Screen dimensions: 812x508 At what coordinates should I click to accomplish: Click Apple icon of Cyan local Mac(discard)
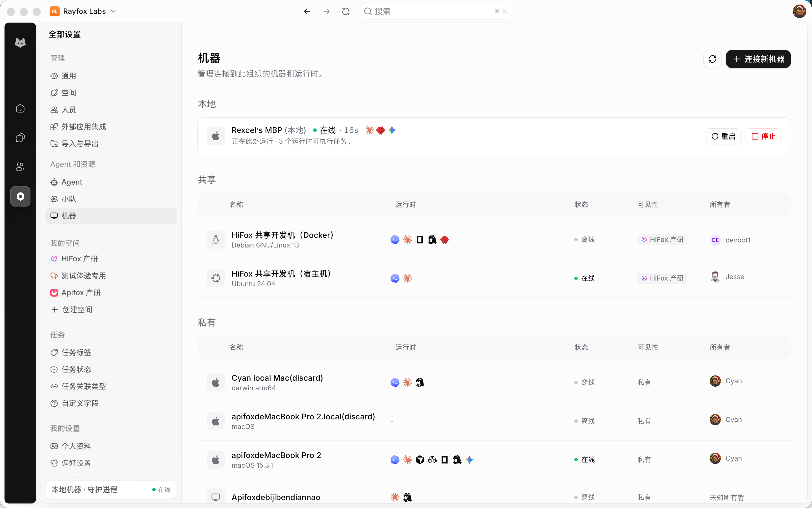point(216,382)
